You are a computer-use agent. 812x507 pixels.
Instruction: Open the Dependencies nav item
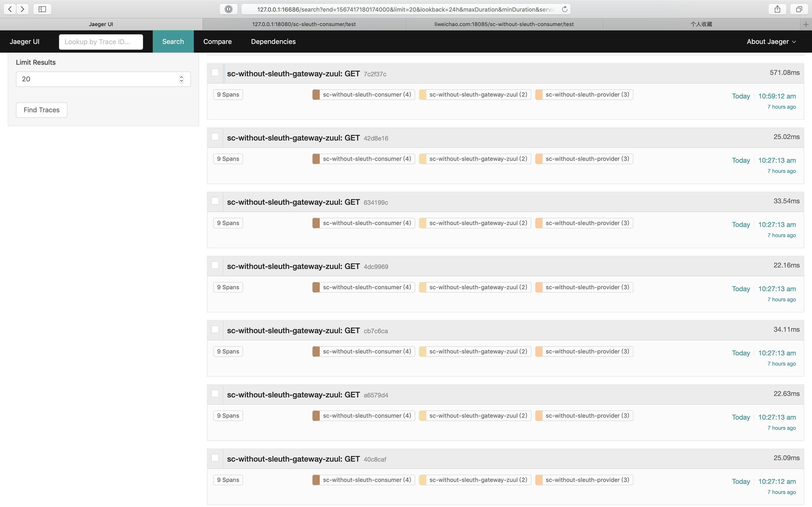click(x=273, y=42)
